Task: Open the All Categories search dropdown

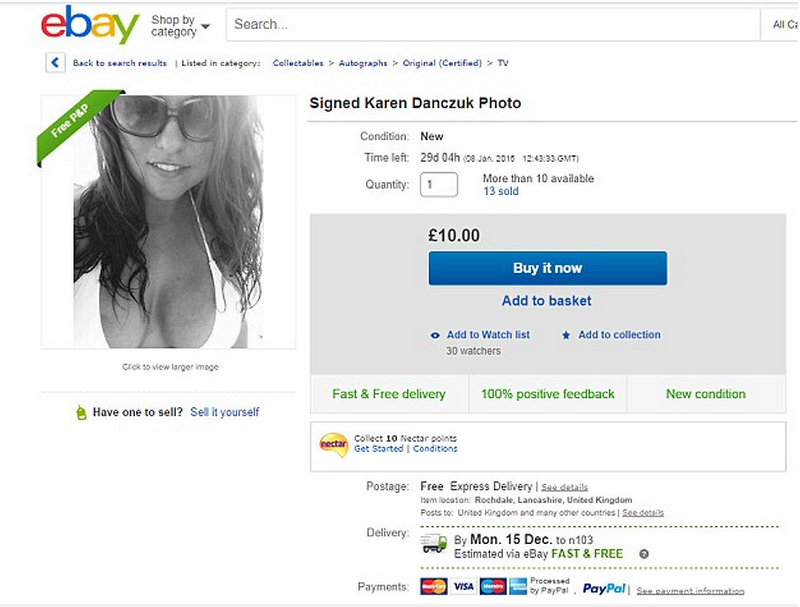Action: pos(785,24)
